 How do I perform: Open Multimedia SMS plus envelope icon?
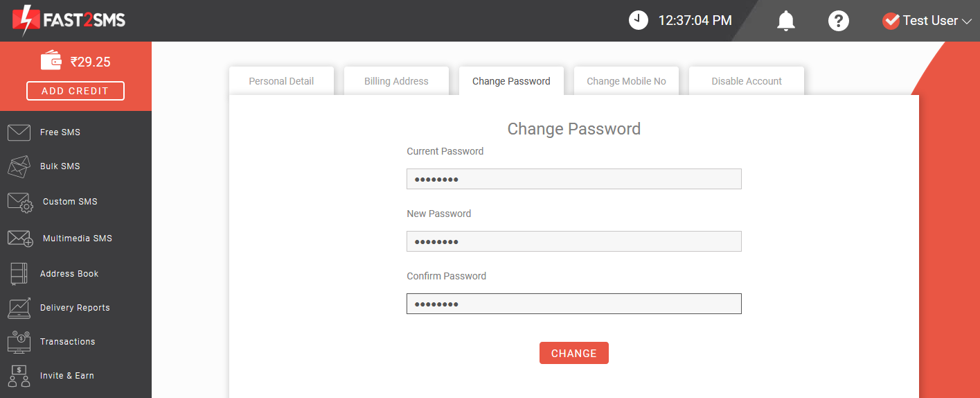pos(20,239)
